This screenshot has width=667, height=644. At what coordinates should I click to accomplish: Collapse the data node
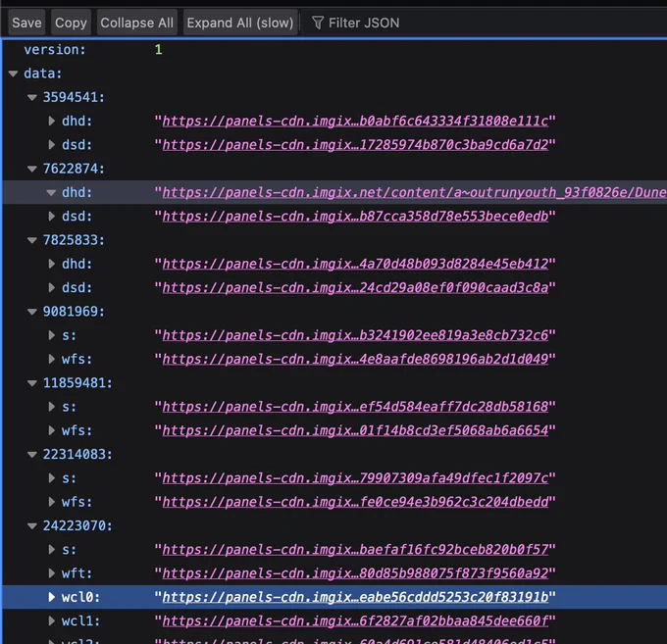(x=13, y=74)
